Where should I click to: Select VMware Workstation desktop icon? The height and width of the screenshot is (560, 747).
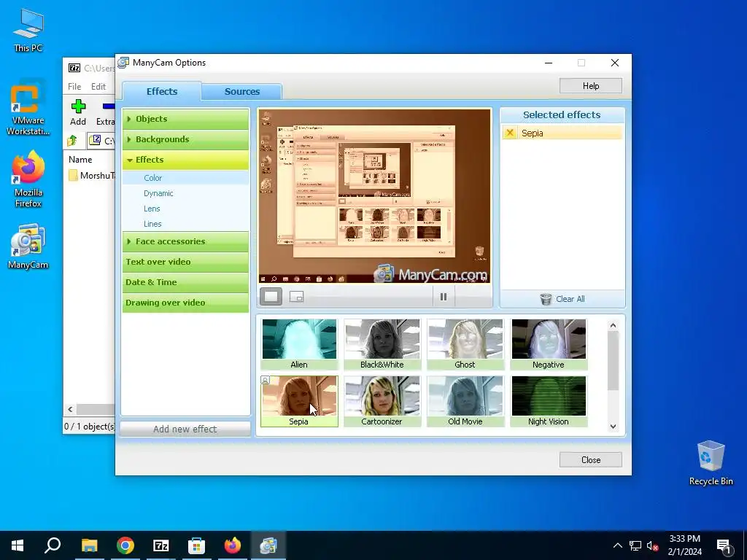(x=28, y=108)
